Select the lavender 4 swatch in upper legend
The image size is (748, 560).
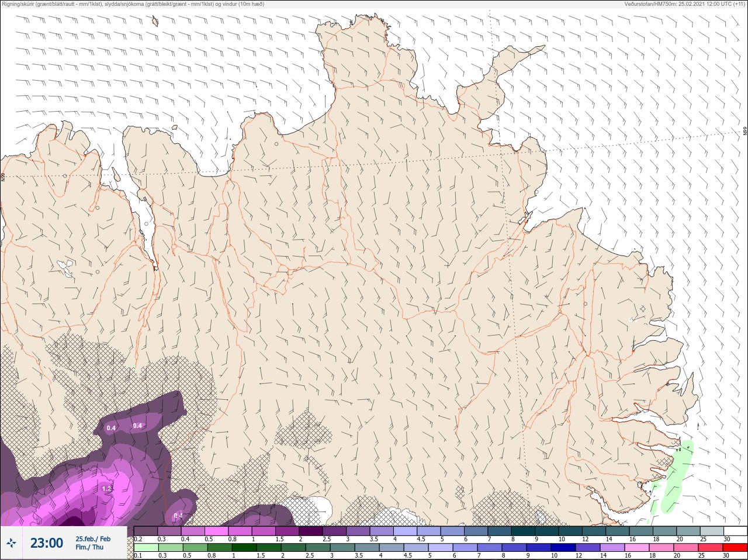click(x=406, y=531)
